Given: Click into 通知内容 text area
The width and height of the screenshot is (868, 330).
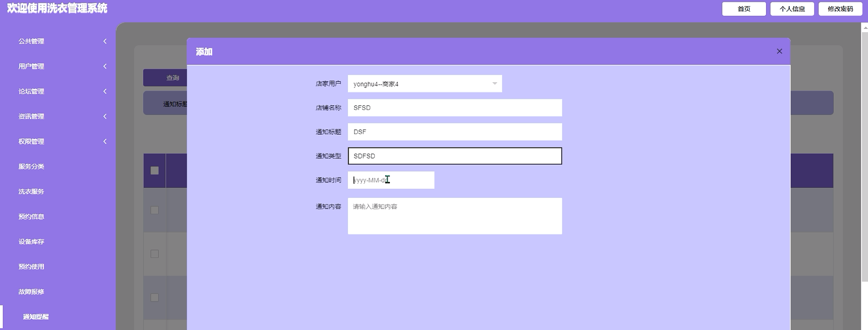Looking at the screenshot, I should [455, 216].
